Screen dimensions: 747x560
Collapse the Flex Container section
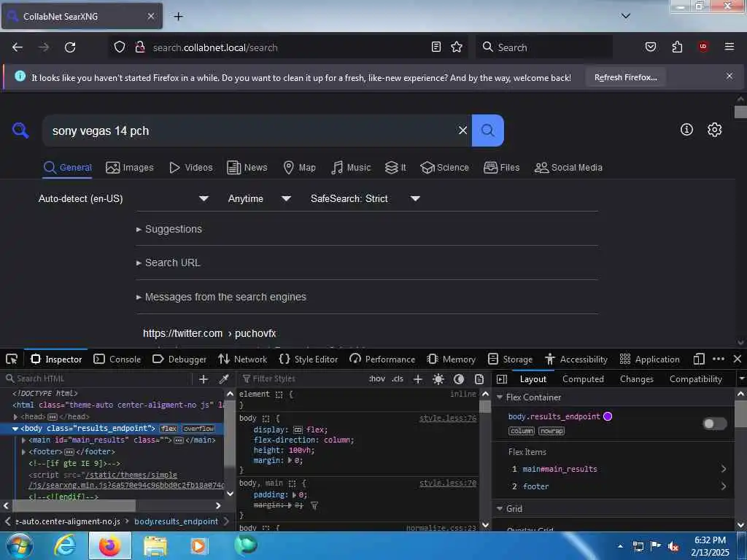coord(500,397)
